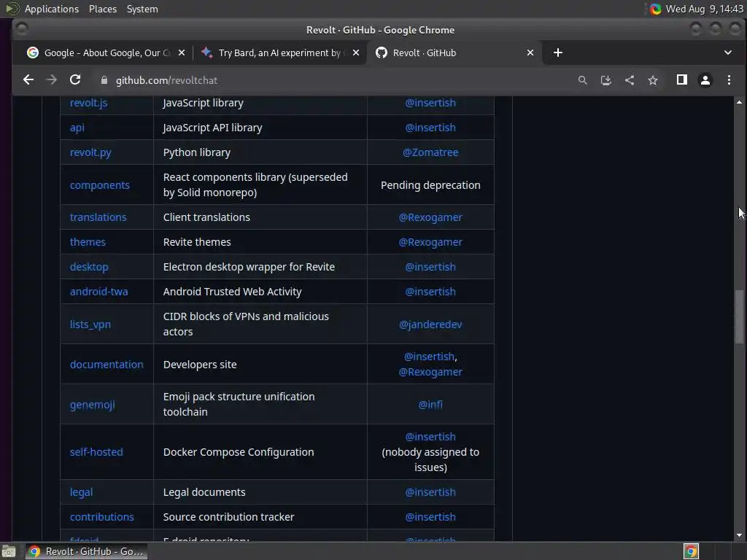Click the 'Electron desktop wrapper for Revite' description

coord(249,267)
